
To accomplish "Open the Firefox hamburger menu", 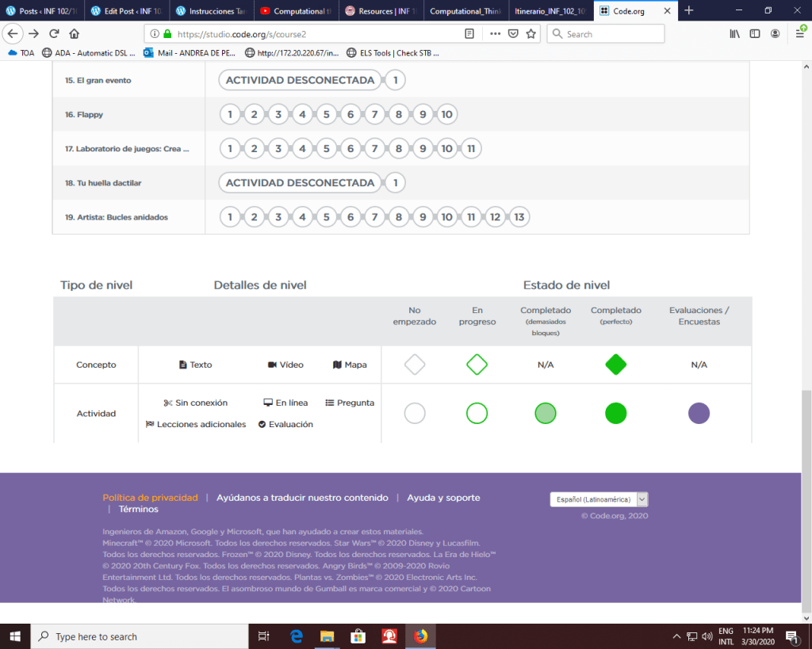I will pos(801,33).
